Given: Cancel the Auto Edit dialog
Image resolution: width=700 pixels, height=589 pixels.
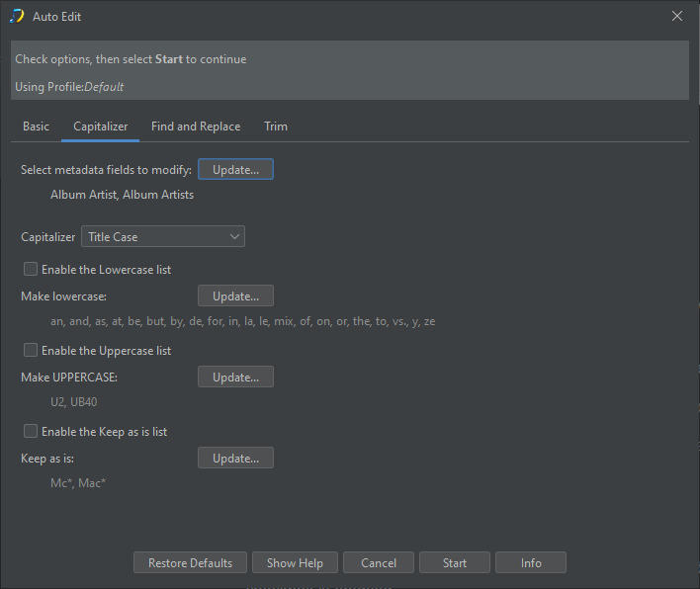Looking at the screenshot, I should (379, 563).
